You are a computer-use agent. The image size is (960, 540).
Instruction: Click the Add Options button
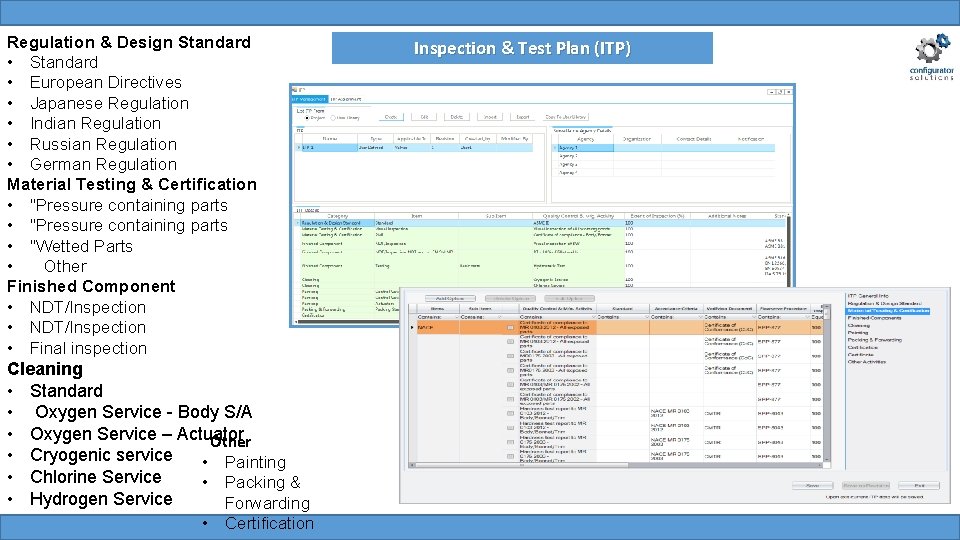click(450, 299)
